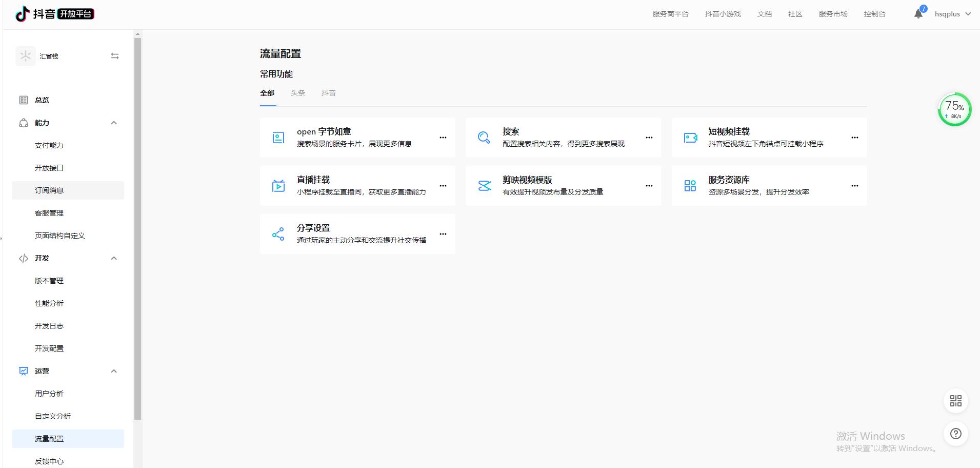Open more options for 直播挂载 card
Image resolution: width=980 pixels, height=468 pixels.
(443, 186)
